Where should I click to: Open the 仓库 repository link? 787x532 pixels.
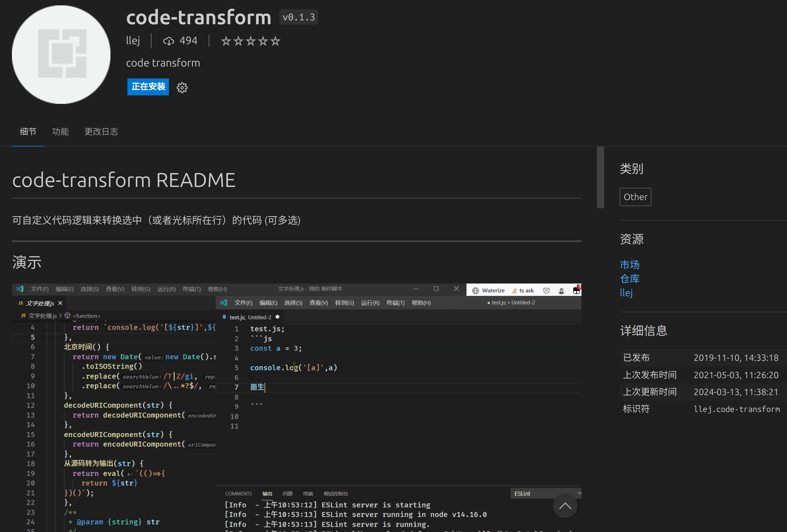[x=630, y=279]
